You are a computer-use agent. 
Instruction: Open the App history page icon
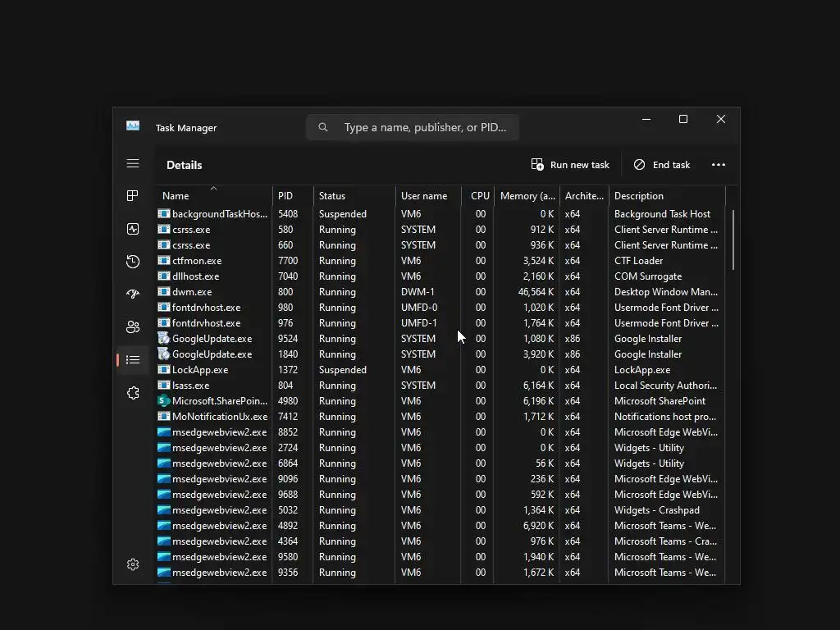point(133,262)
